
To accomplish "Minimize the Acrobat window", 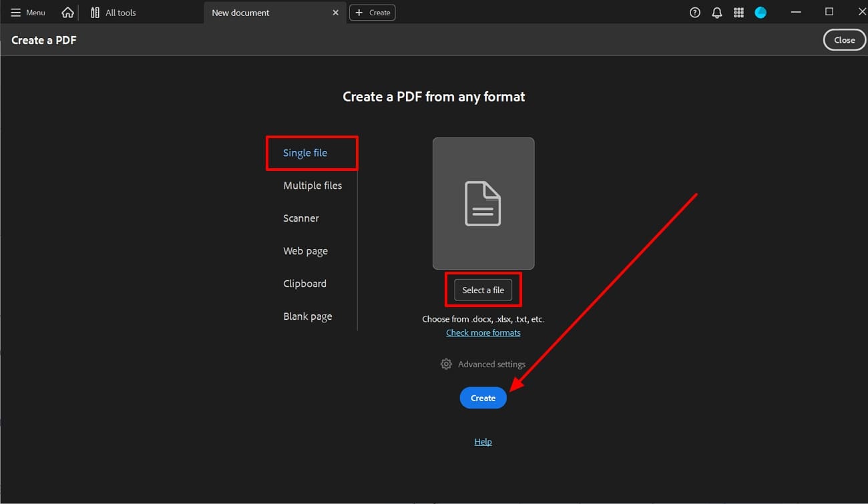I will 796,12.
